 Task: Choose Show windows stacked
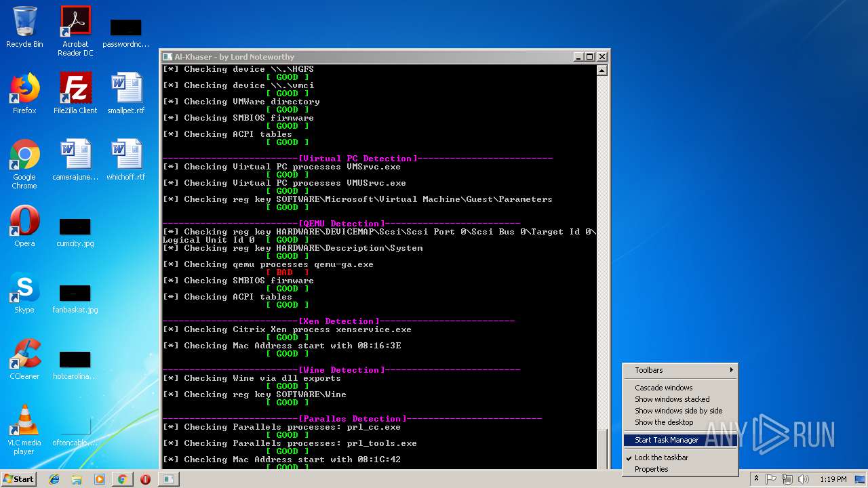tap(680, 399)
